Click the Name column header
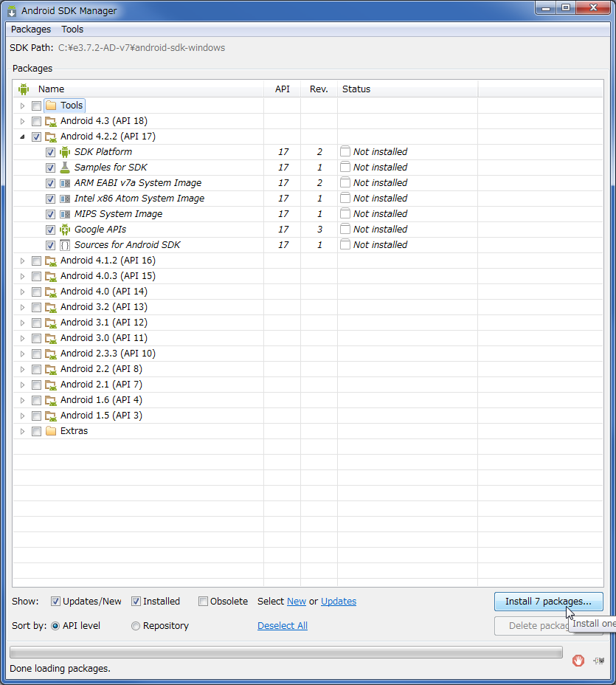Viewport: 616px width, 685px height. pyautogui.click(x=139, y=89)
